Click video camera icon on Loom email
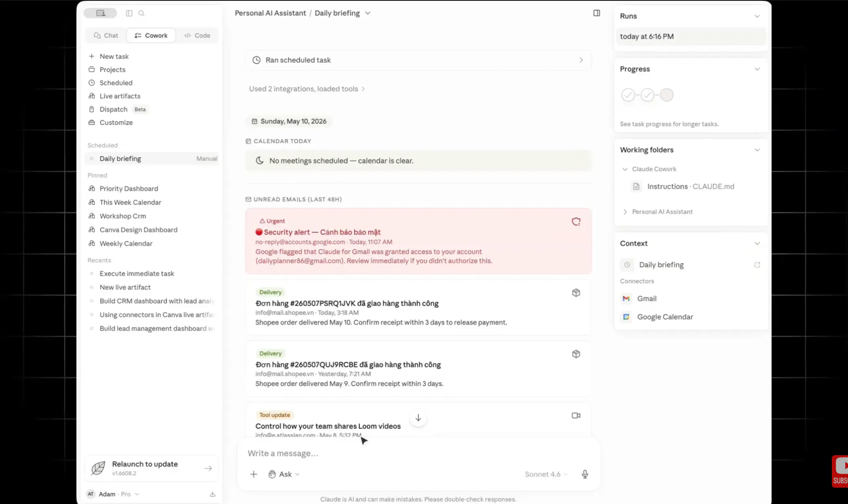The image size is (848, 504). coord(576,416)
